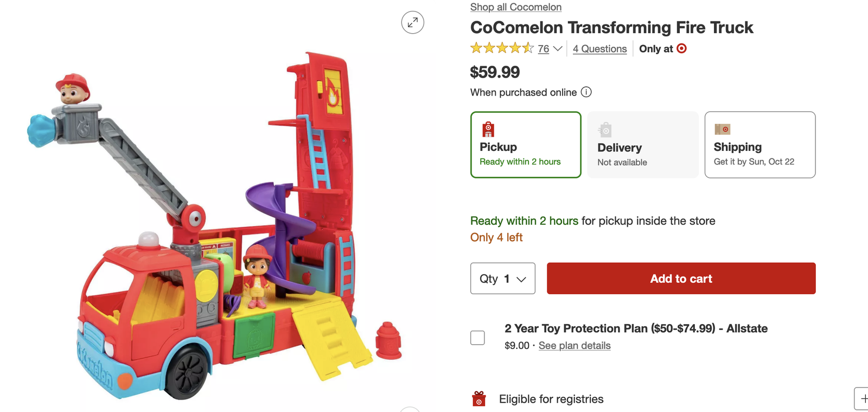Expand the ratings chevron next to 76
Viewport: 868px width, 412px height.
[x=558, y=49]
